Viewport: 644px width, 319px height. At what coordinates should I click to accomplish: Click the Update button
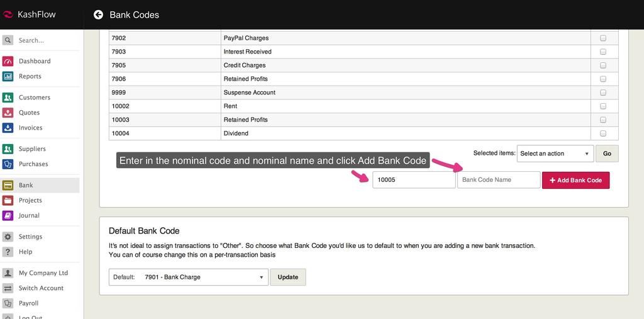[288, 277]
